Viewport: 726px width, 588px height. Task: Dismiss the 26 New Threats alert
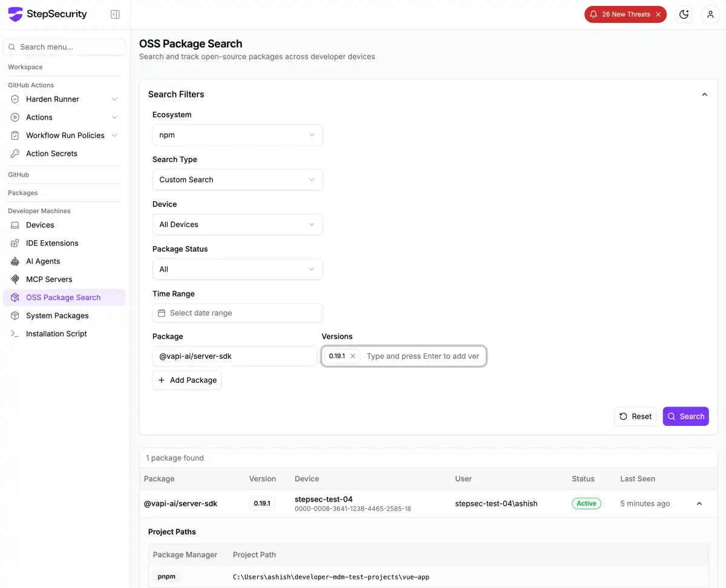[658, 15]
